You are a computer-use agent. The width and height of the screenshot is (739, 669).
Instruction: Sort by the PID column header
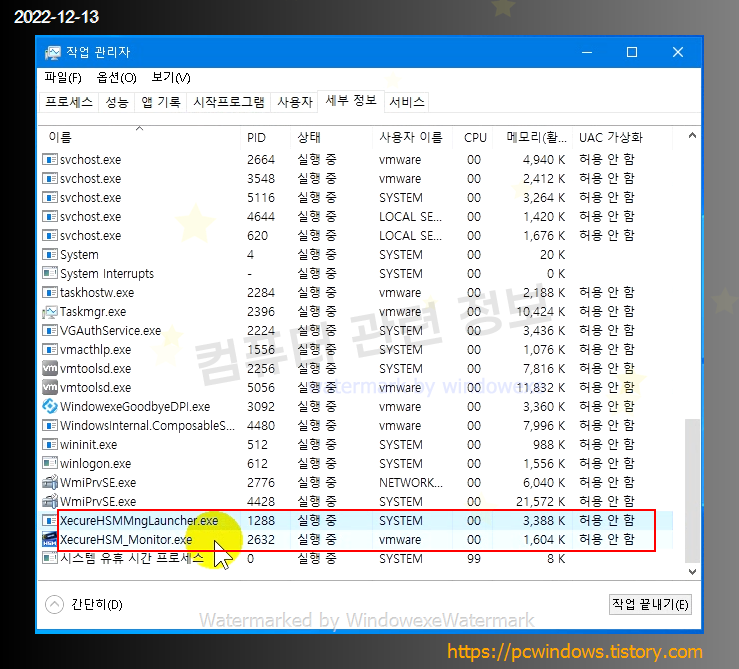[265, 137]
